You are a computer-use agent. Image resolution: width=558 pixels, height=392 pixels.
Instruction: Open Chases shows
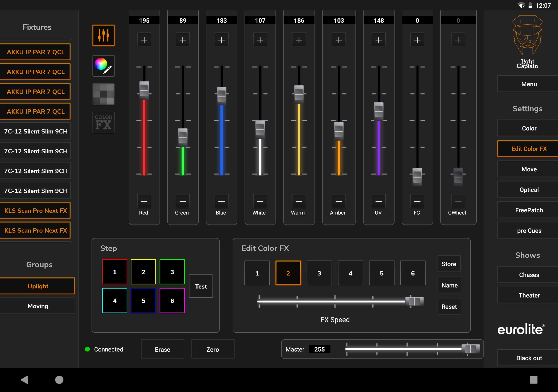pos(528,275)
